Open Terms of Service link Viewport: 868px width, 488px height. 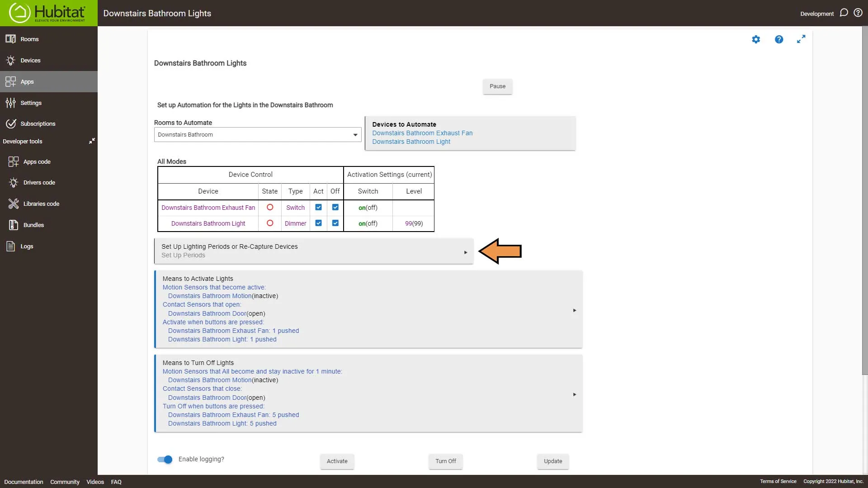pos(778,481)
